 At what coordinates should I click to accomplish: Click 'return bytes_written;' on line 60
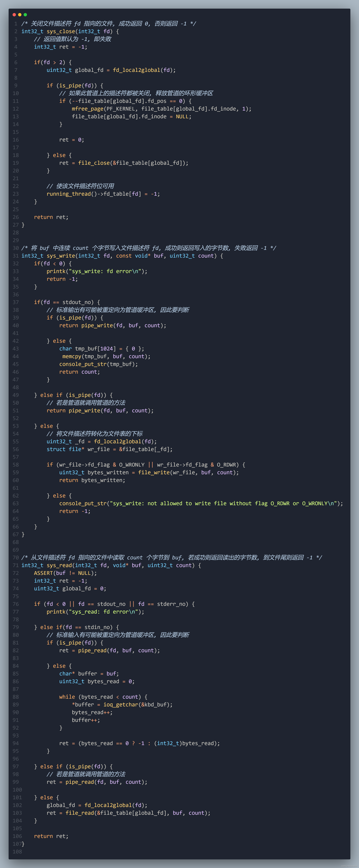[92, 481]
